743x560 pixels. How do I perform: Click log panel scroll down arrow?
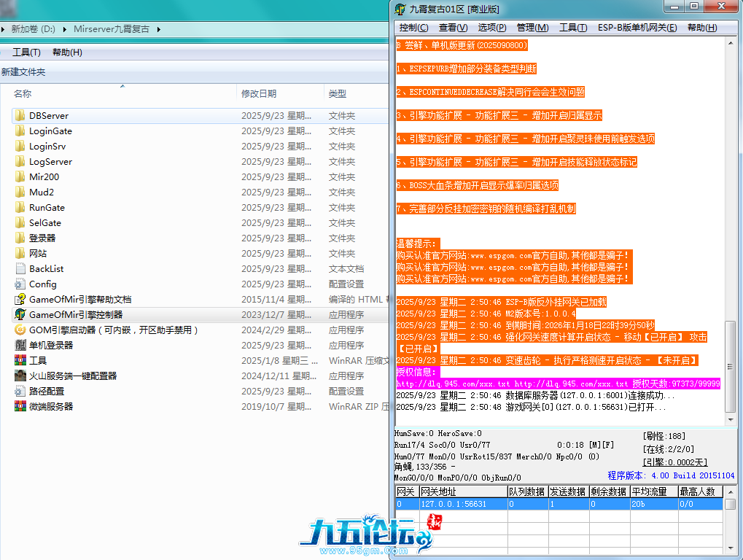(731, 420)
